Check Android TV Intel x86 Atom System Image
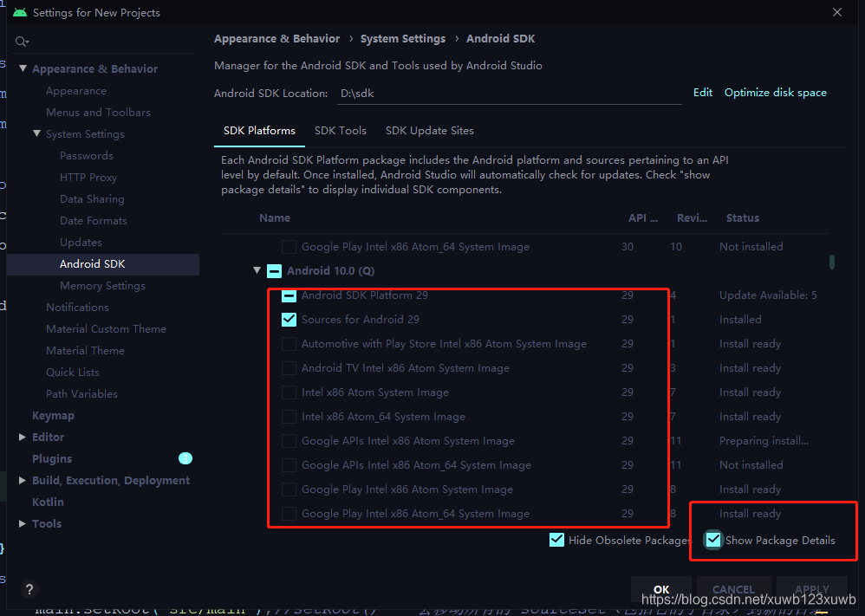This screenshot has height=616, width=865. pyautogui.click(x=289, y=368)
